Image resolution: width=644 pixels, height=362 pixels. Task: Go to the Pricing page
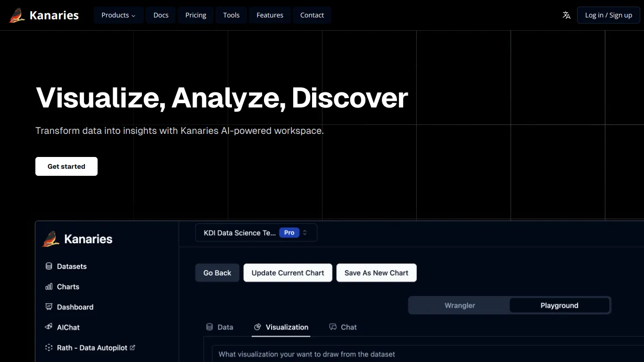coord(196,15)
